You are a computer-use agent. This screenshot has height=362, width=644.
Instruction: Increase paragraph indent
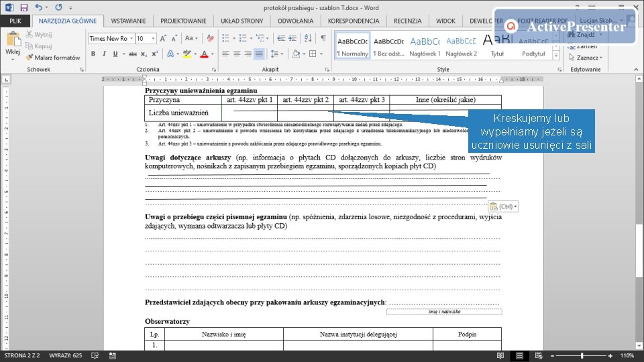click(292, 39)
